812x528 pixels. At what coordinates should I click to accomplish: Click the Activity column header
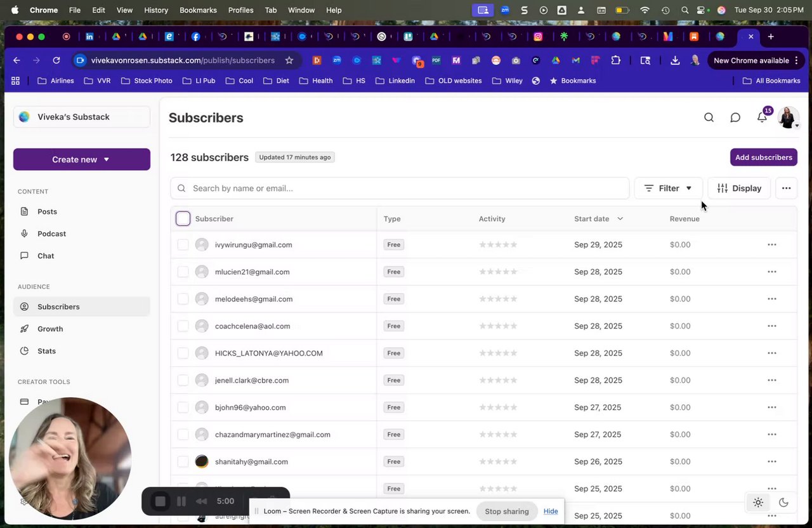[492, 219]
